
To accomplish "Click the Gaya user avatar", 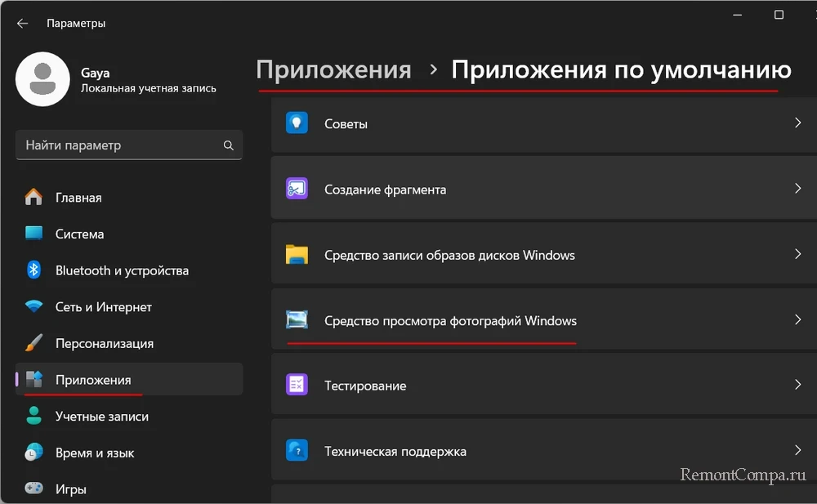I will (x=42, y=79).
